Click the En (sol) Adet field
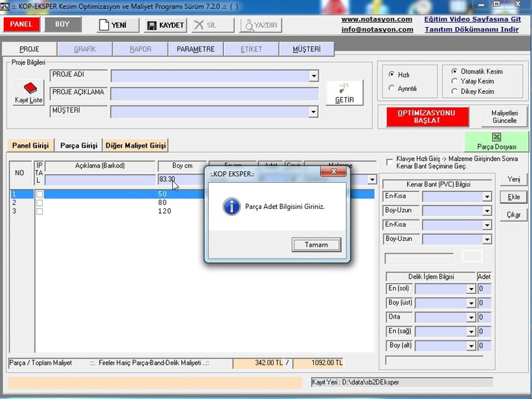This screenshot has width=532, height=399. 484,289
